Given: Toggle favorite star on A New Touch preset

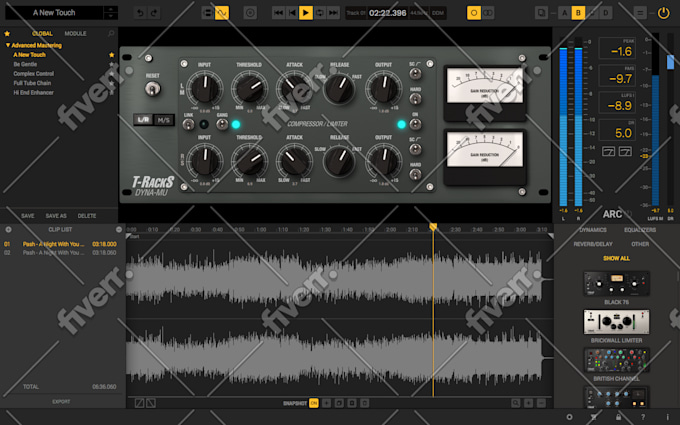Looking at the screenshot, I should [111, 55].
